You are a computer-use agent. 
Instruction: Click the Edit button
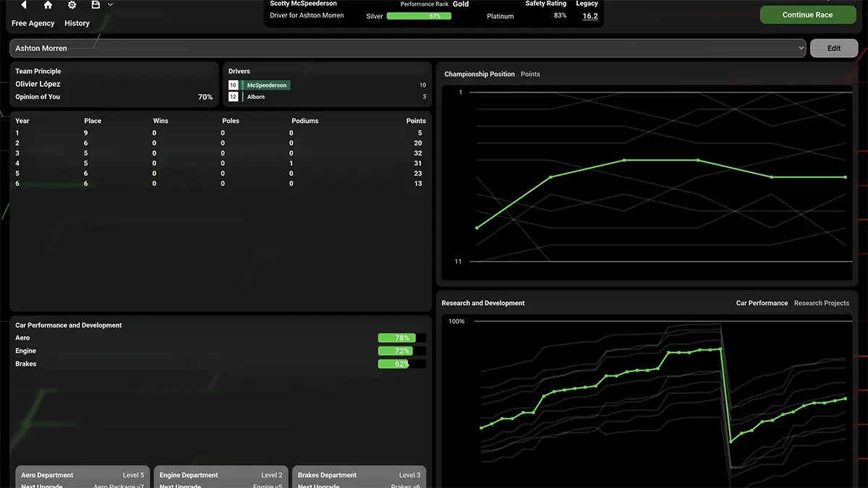click(x=833, y=48)
